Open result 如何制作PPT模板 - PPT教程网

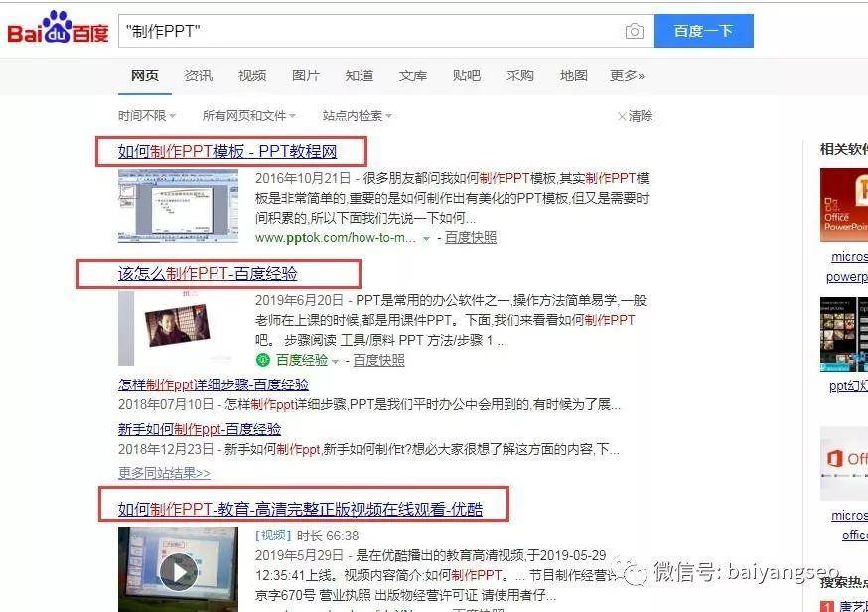coord(227,151)
